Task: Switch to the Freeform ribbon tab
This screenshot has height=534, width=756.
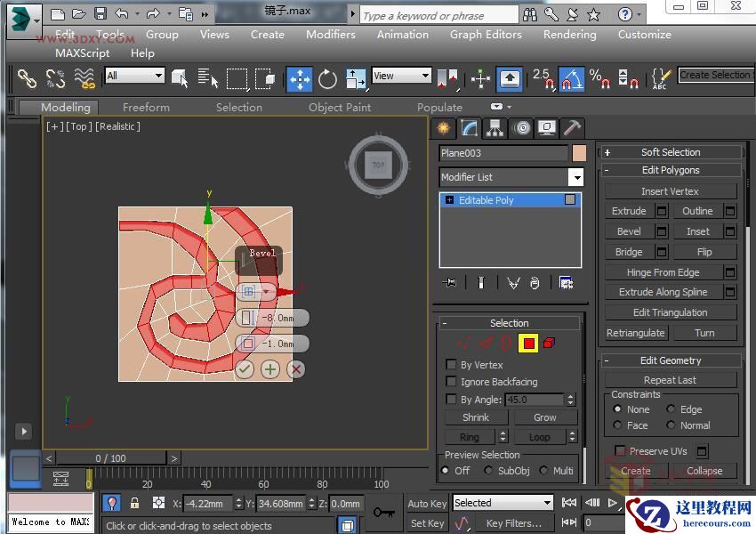Action: [145, 107]
